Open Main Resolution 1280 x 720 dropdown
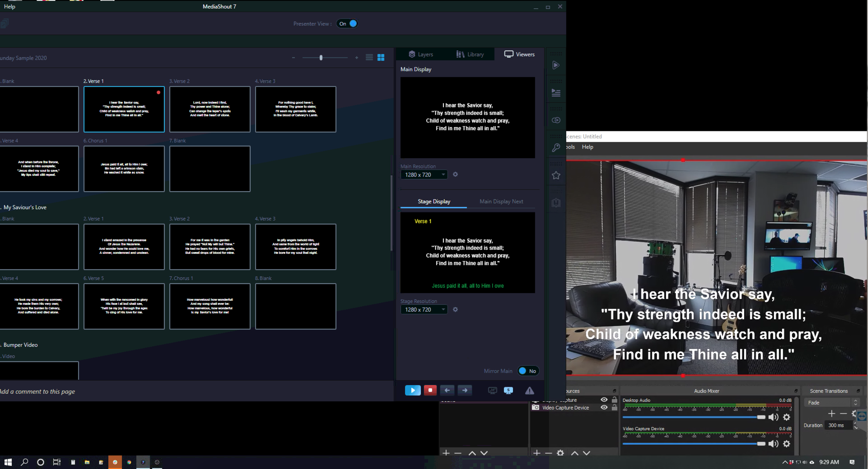This screenshot has width=868, height=469. 424,175
